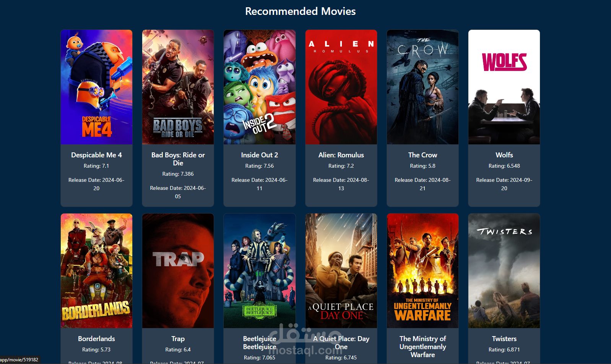Select the Rating: 5.73 text
The image size is (611, 364).
[96, 349]
